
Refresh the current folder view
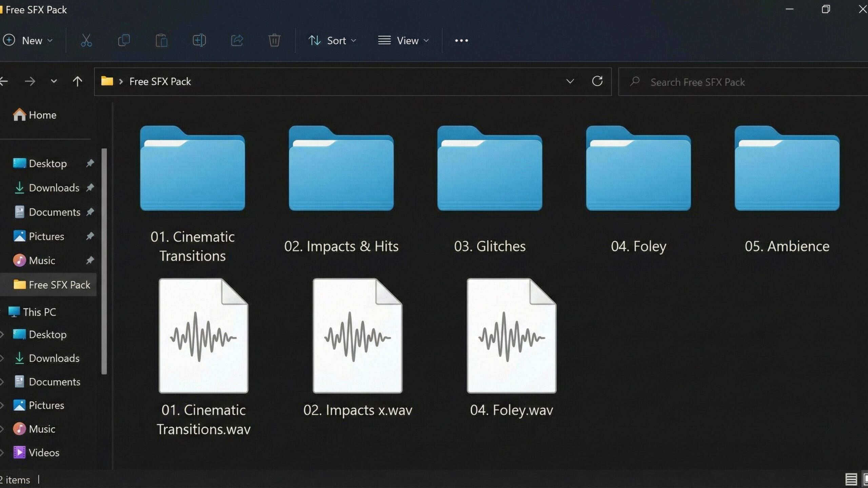click(x=598, y=81)
